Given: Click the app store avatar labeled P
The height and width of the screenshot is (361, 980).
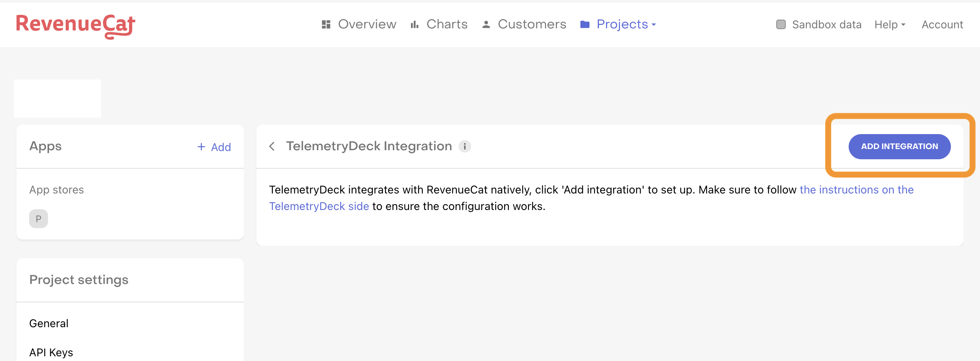Looking at the screenshot, I should click(x=38, y=218).
